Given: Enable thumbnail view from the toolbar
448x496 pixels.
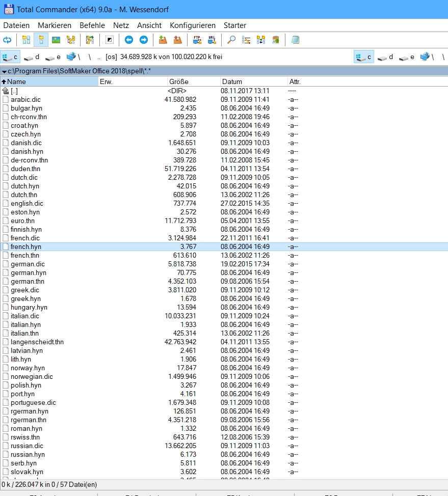Looking at the screenshot, I should [x=56, y=40].
